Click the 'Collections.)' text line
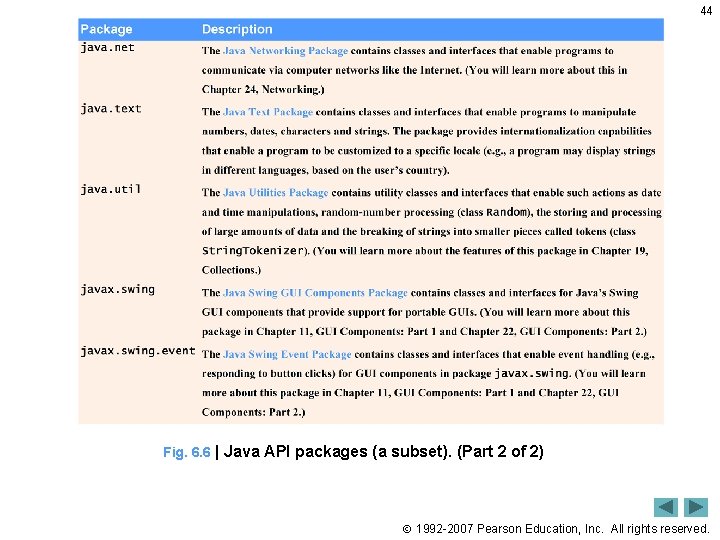This screenshot has width=720, height=540. coord(231,270)
